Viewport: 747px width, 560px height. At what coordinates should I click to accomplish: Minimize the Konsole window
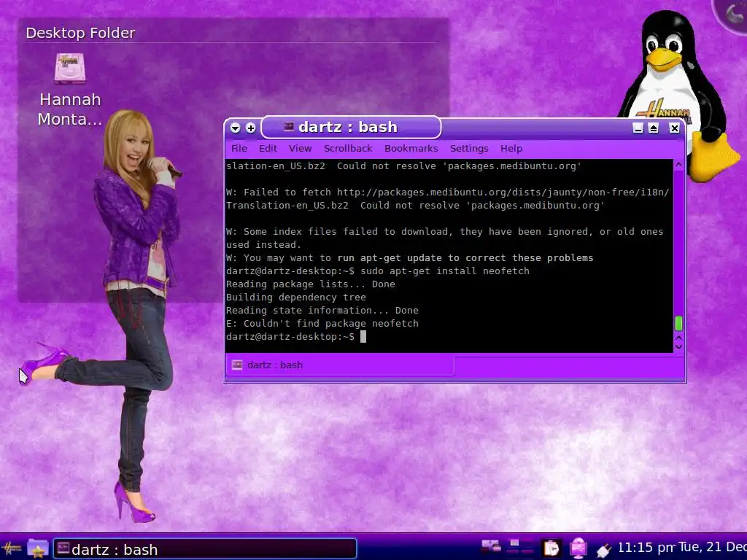pos(638,128)
